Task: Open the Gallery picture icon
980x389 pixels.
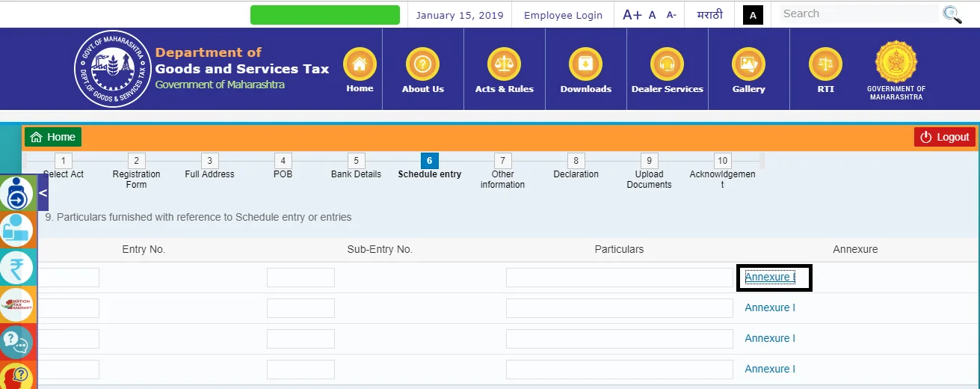Action: click(748, 64)
